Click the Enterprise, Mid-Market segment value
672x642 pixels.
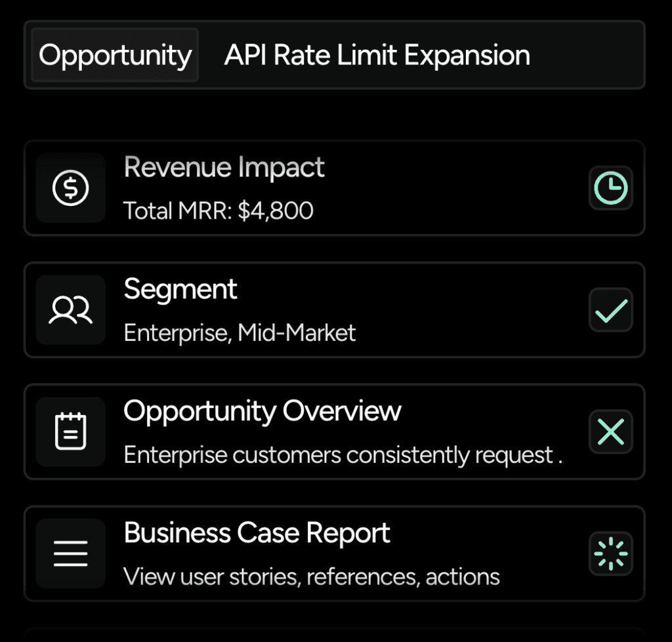pyautogui.click(x=240, y=332)
